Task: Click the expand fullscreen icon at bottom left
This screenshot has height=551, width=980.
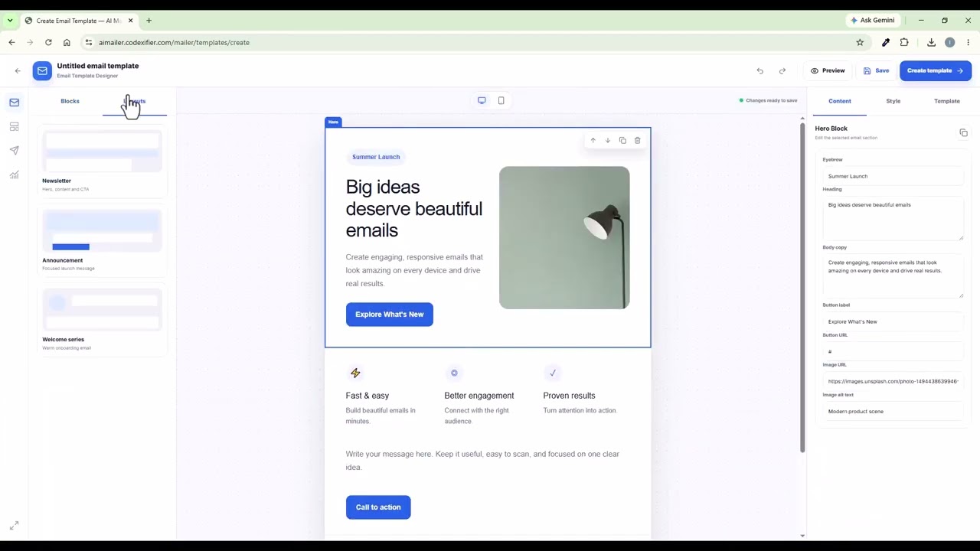Action: [14, 526]
